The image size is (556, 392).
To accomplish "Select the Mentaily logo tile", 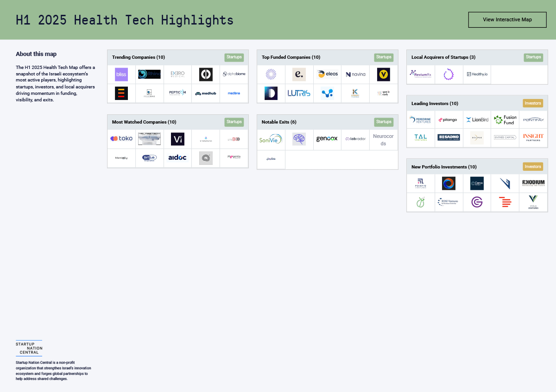I will 121,158.
